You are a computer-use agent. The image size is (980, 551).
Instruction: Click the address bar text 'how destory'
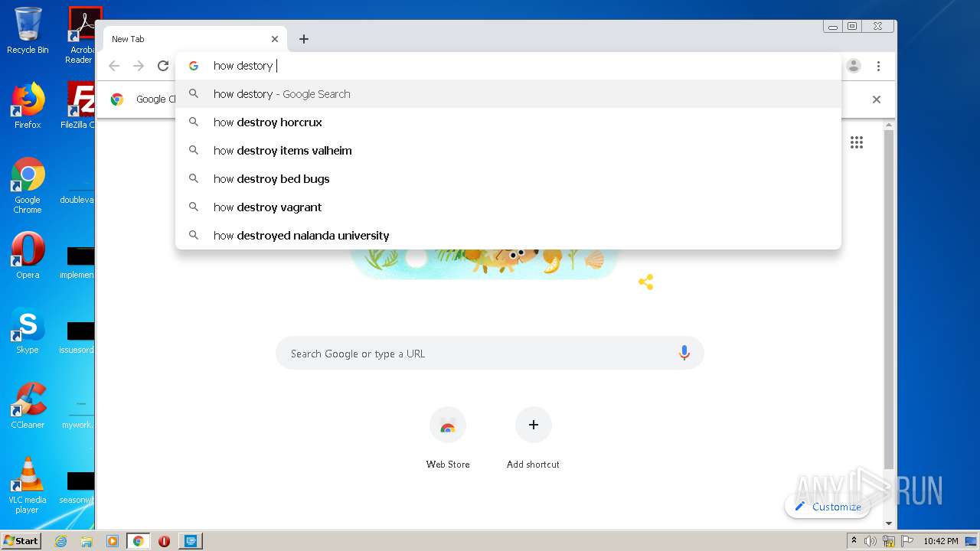[x=243, y=66]
